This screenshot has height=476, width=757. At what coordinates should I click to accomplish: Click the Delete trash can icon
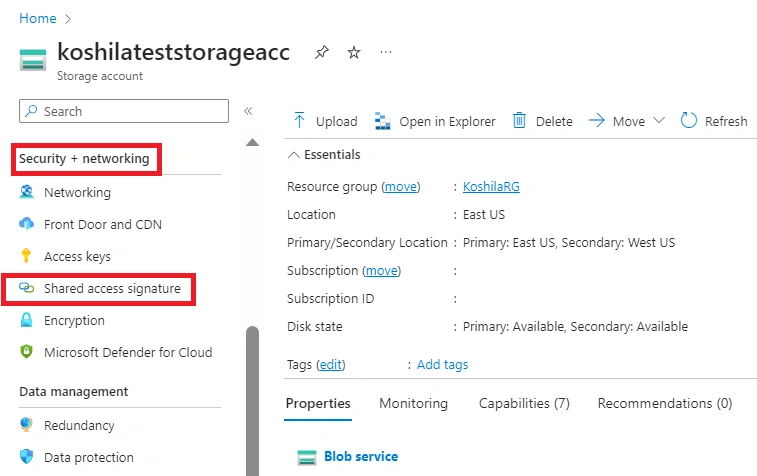pos(519,121)
